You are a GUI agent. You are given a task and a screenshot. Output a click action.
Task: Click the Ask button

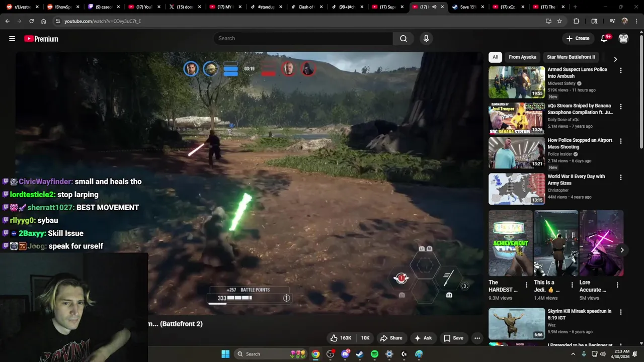tap(423, 338)
